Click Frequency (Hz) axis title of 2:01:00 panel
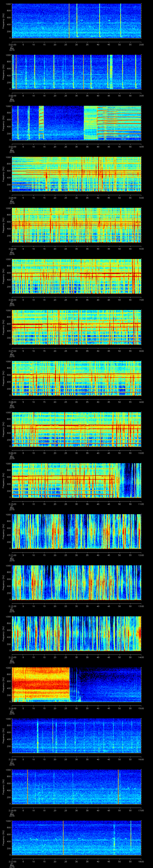Screen dimensions: 153x868 (3, 21)
